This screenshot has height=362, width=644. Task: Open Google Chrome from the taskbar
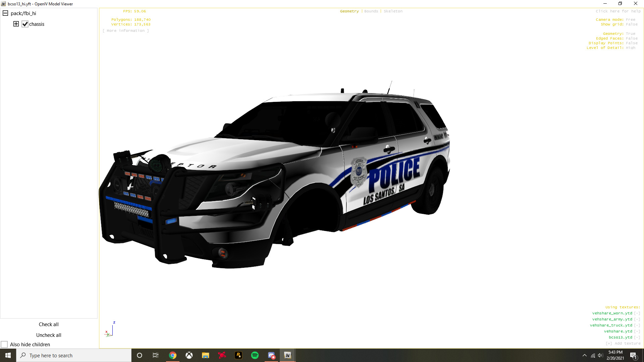(173, 355)
